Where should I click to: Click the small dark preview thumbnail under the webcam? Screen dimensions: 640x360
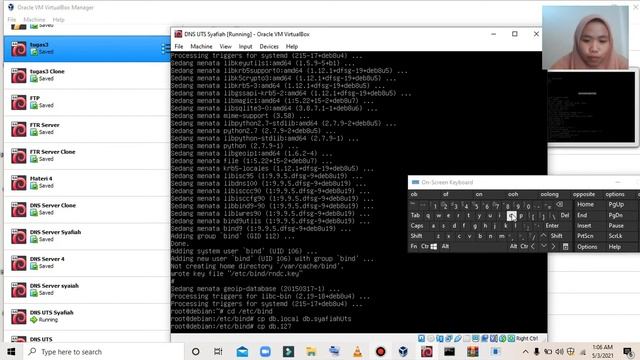click(x=591, y=107)
